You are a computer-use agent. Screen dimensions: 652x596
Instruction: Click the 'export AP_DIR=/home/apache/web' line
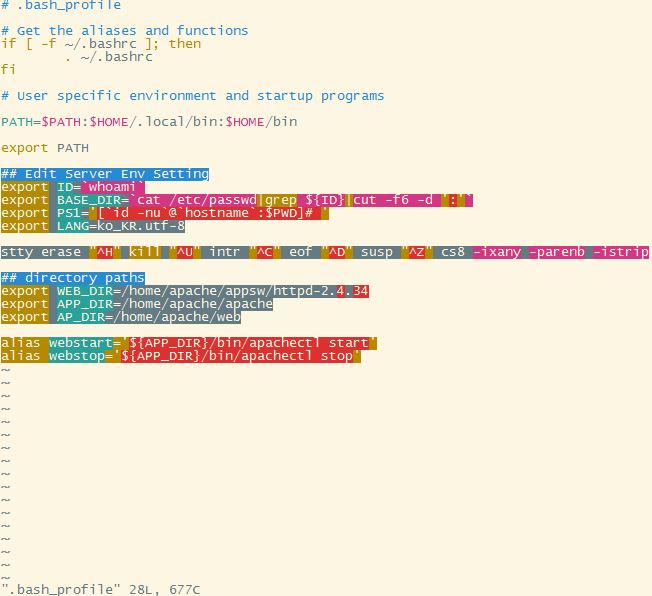click(x=121, y=317)
